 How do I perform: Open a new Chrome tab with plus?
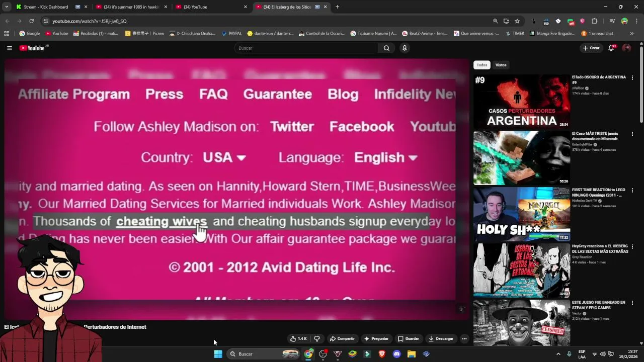337,7
